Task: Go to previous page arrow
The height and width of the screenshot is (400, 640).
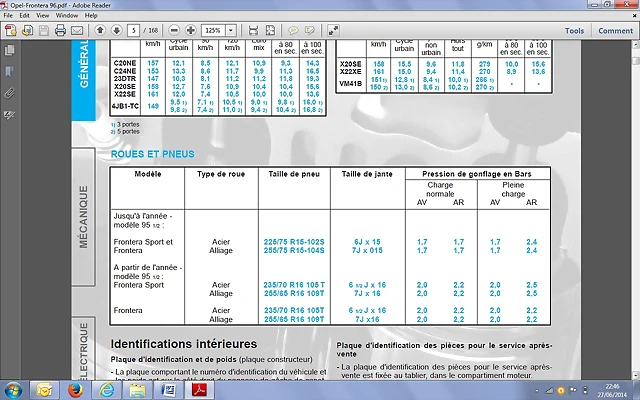Action: point(100,30)
